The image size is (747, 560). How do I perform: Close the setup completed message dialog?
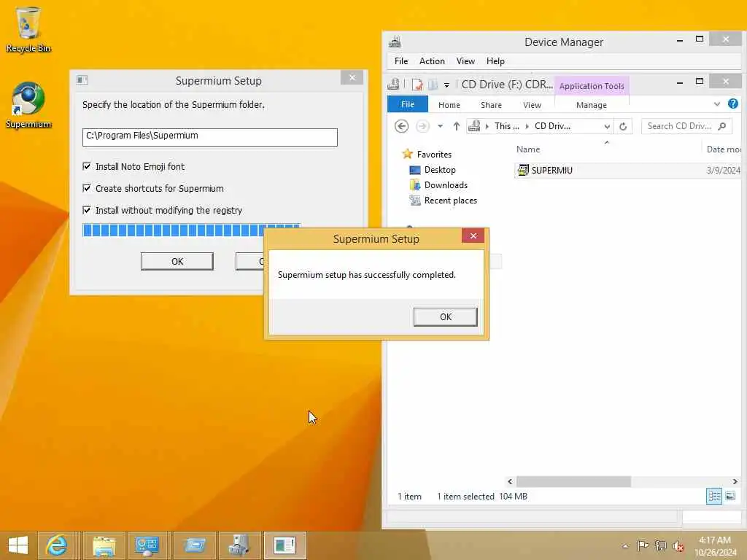pos(473,236)
